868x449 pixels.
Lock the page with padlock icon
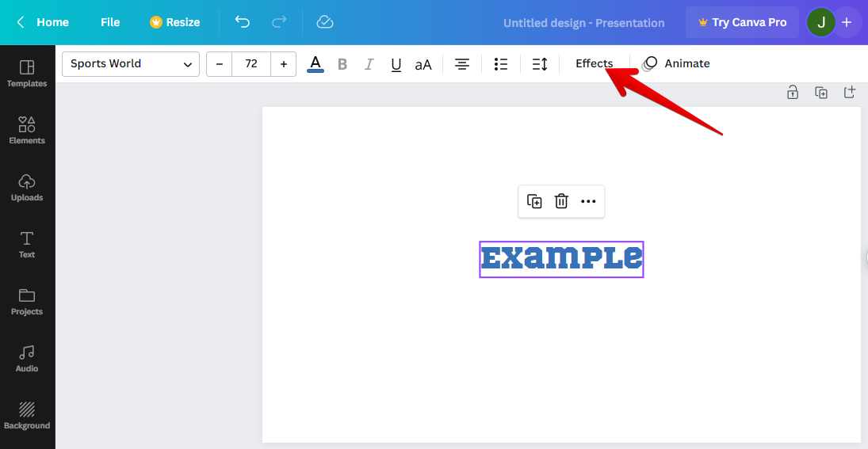coord(792,93)
